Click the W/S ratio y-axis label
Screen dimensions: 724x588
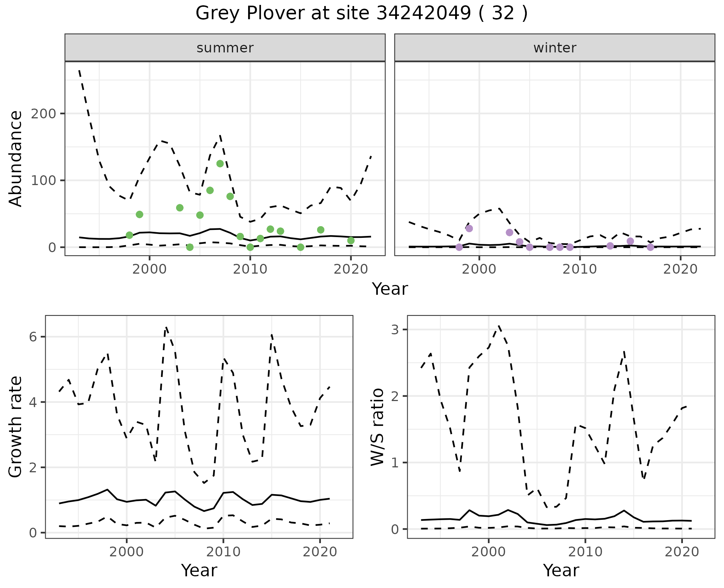[x=377, y=427]
